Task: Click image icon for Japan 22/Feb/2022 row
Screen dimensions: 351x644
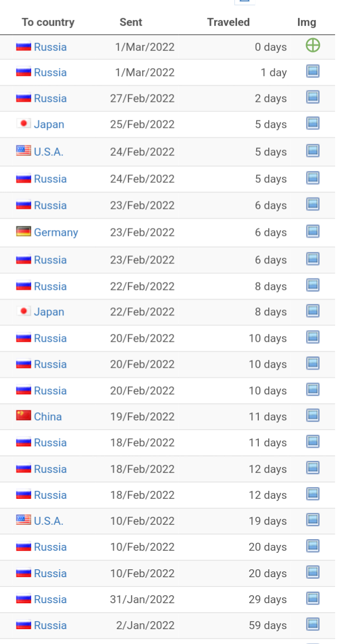Action: click(x=313, y=312)
